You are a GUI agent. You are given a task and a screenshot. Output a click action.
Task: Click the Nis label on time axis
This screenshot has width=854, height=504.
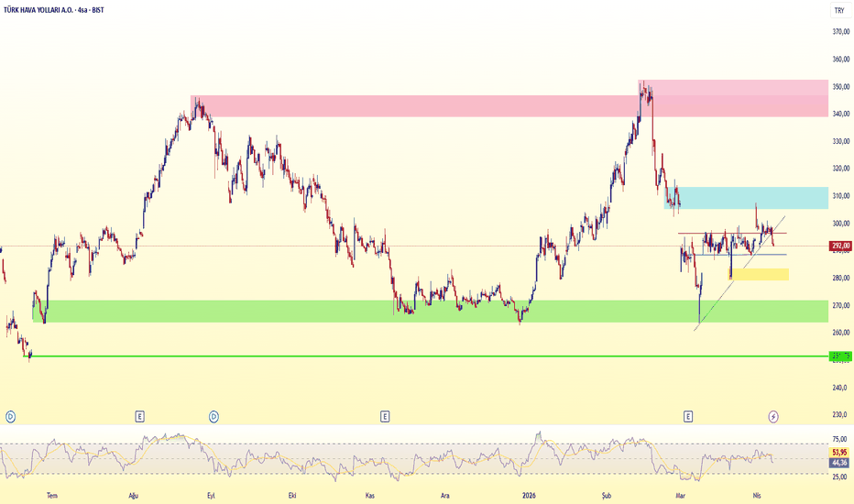757,495
